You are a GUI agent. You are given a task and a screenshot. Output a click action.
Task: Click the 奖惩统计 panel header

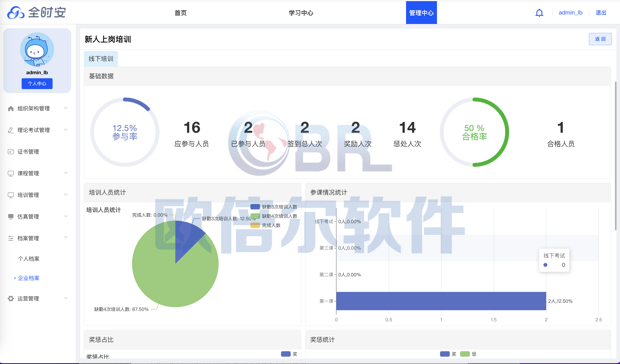point(458,340)
